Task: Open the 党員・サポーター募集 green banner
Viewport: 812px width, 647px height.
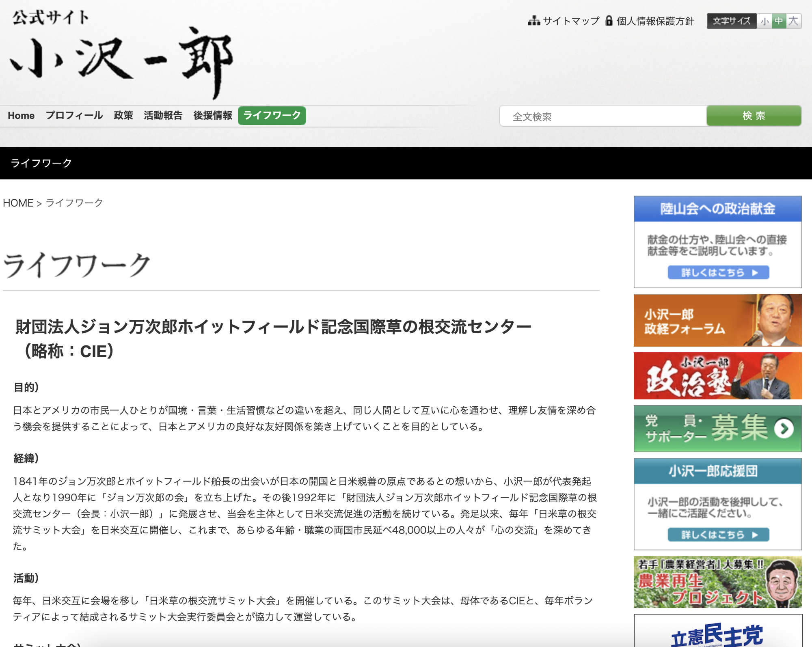Action: (718, 429)
